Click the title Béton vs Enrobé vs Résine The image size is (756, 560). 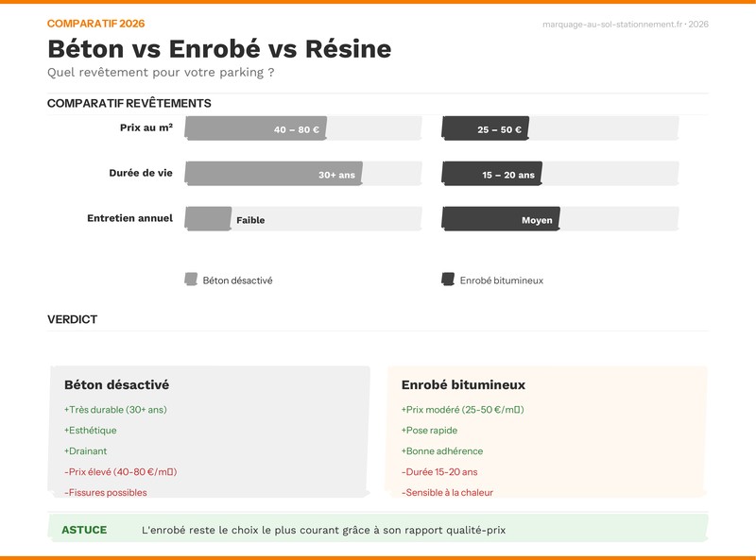point(219,44)
